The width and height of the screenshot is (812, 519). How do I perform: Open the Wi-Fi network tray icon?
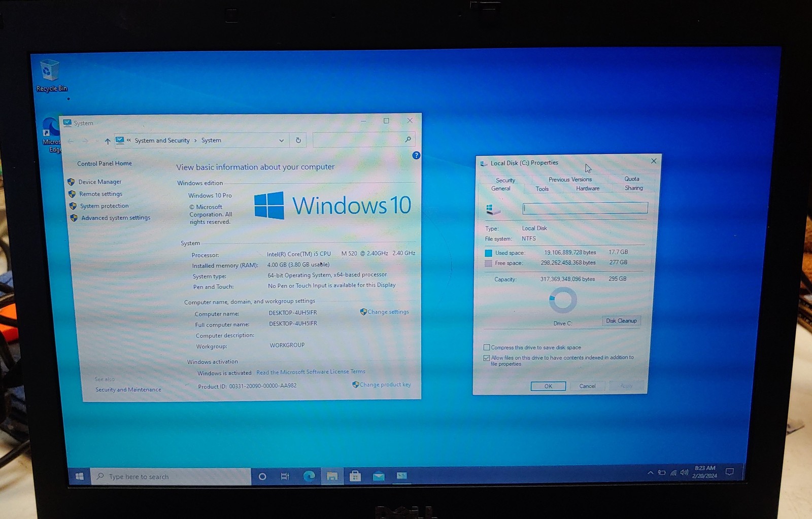[x=673, y=472]
